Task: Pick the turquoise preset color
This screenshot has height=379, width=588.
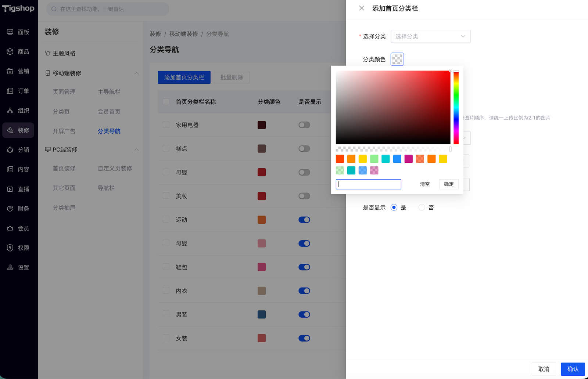Action: click(x=386, y=159)
